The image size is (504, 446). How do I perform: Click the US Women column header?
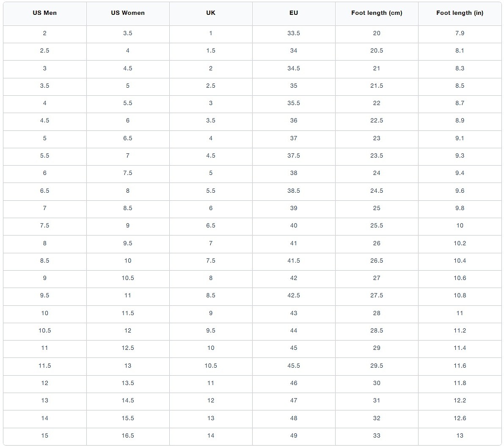pos(128,13)
